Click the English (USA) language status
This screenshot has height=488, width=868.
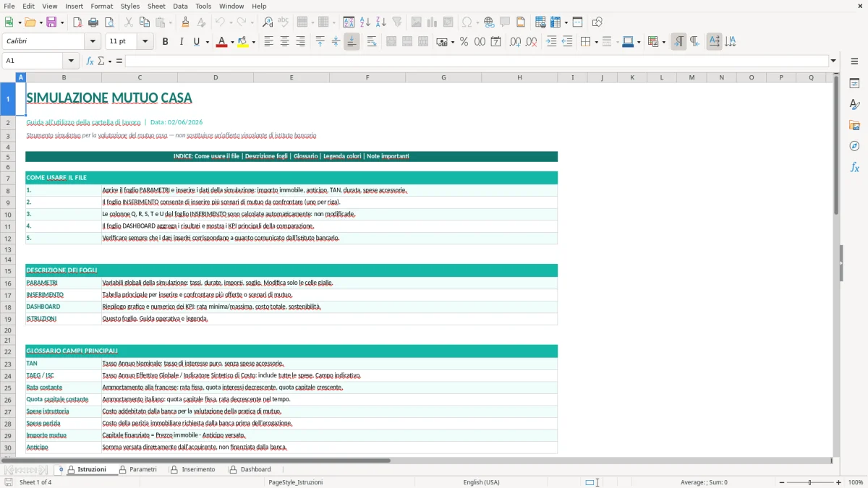pyautogui.click(x=481, y=482)
